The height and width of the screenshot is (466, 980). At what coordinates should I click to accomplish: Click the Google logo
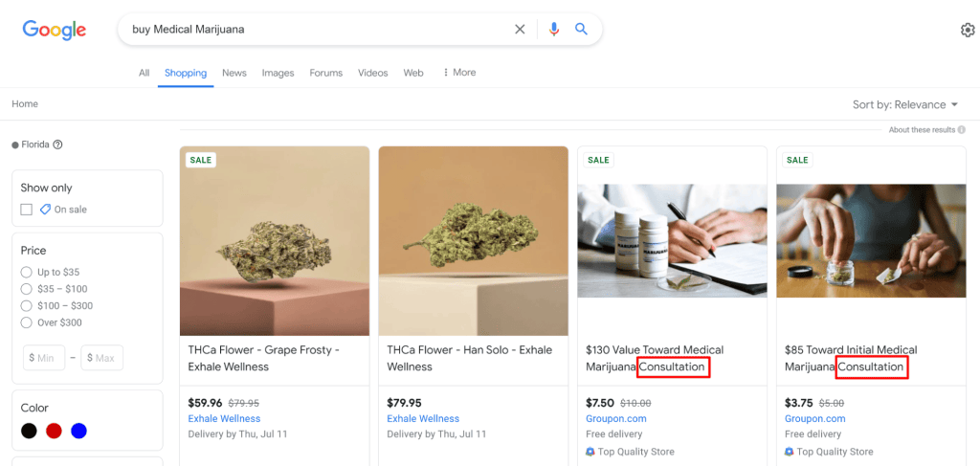tap(55, 30)
